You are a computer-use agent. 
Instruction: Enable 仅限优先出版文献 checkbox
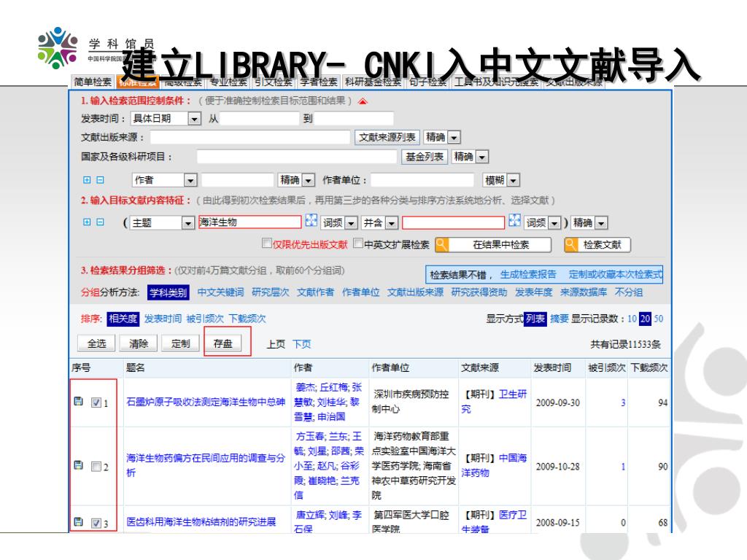(x=267, y=244)
